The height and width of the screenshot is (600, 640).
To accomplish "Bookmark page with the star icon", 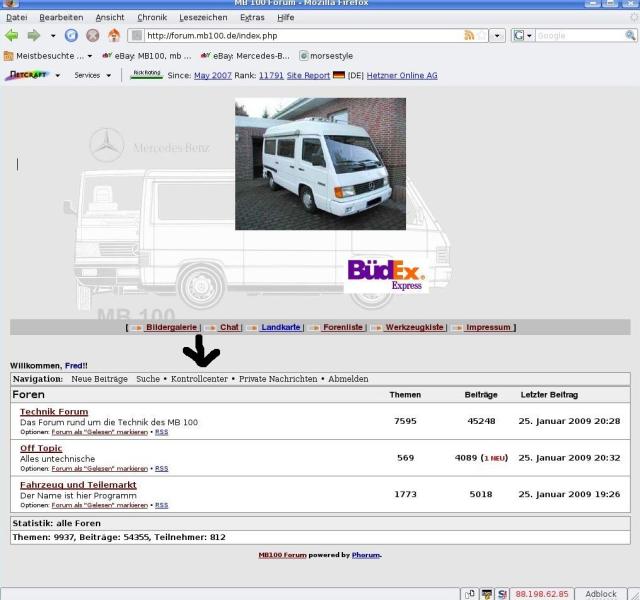I will click(482, 36).
